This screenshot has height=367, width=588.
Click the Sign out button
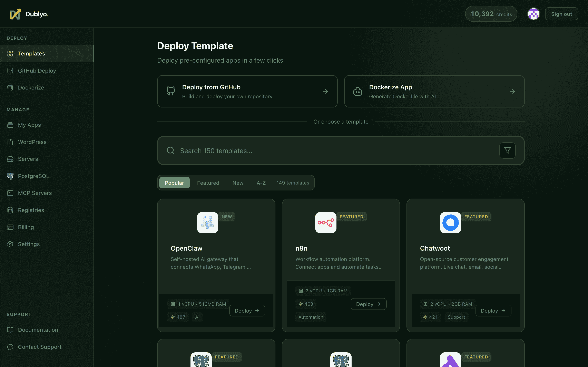tap(561, 14)
